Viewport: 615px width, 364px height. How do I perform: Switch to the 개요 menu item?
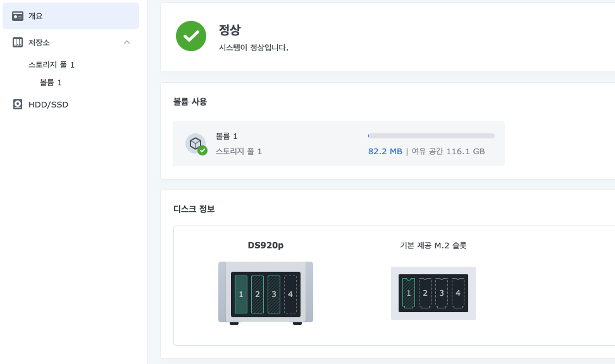pos(71,16)
